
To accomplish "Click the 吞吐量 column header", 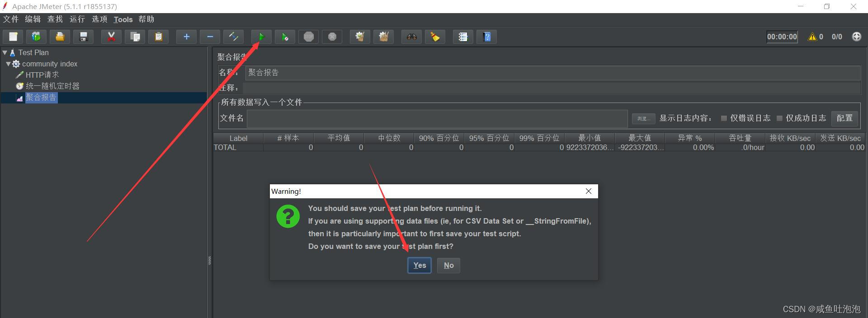I will (740, 138).
